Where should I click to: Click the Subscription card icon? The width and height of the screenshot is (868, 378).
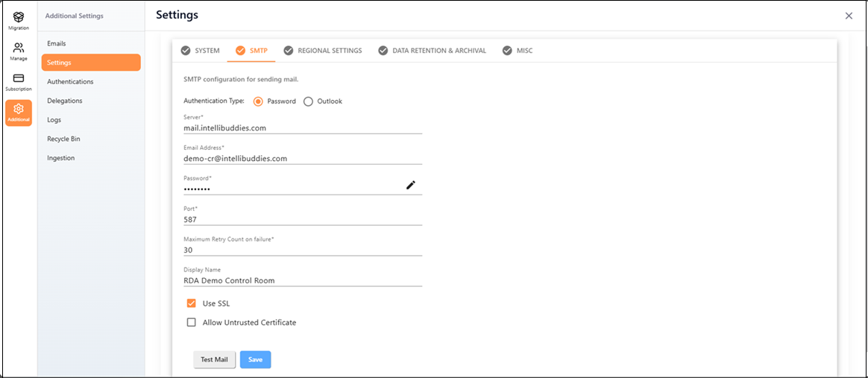coord(19,79)
